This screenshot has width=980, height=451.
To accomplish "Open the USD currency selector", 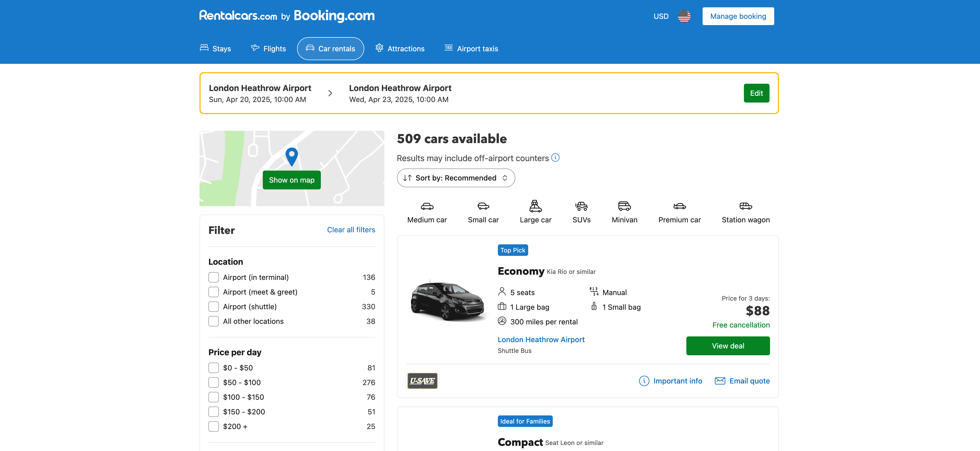I will pyautogui.click(x=661, y=16).
